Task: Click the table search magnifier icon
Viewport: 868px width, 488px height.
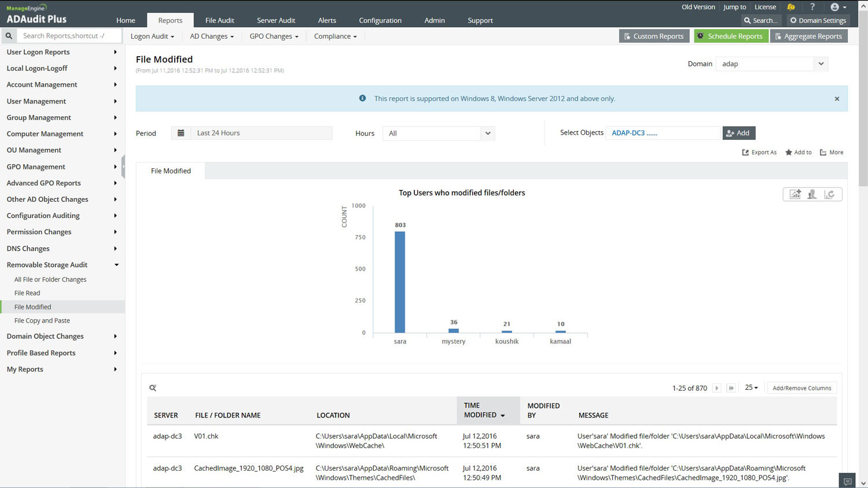Action: [153, 388]
